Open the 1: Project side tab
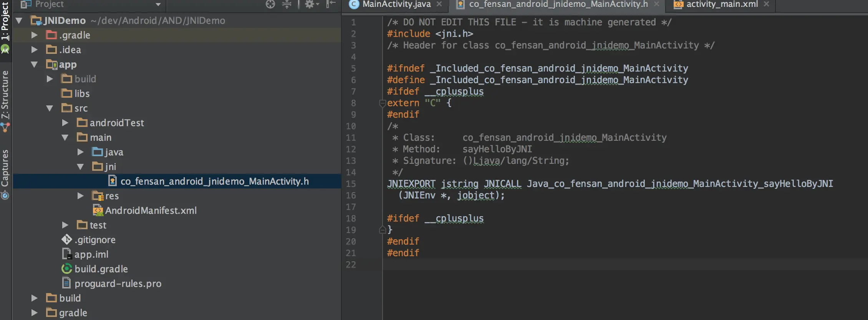Viewport: 868px width, 320px height. (5, 21)
